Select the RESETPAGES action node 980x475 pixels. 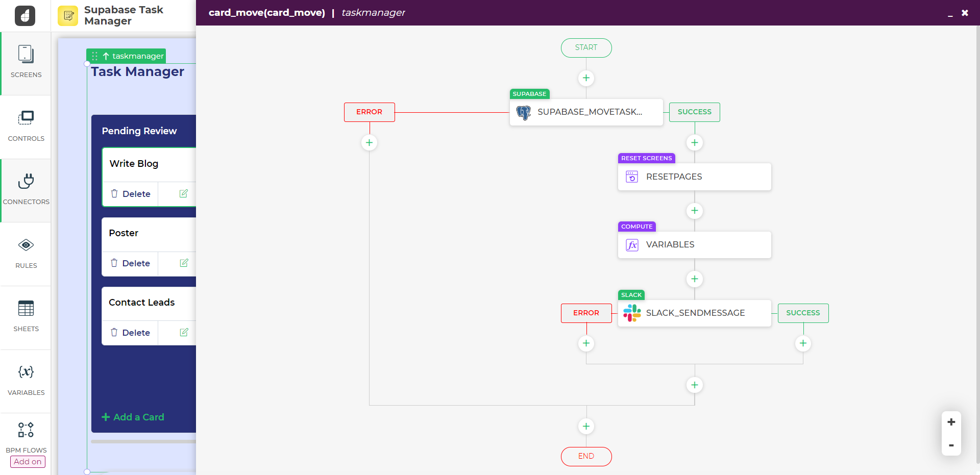(x=694, y=177)
